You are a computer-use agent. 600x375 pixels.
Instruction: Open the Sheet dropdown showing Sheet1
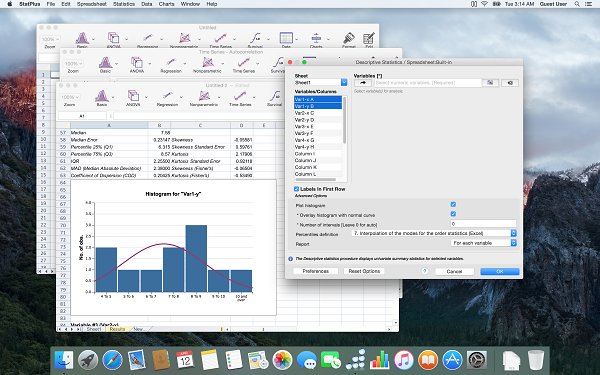coord(321,83)
